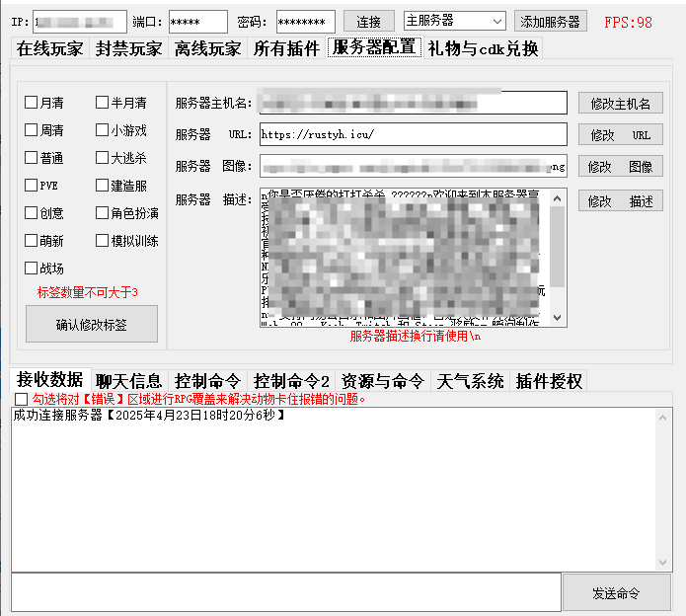Click the 修改 描述 button
686x616 pixels.
(x=621, y=200)
